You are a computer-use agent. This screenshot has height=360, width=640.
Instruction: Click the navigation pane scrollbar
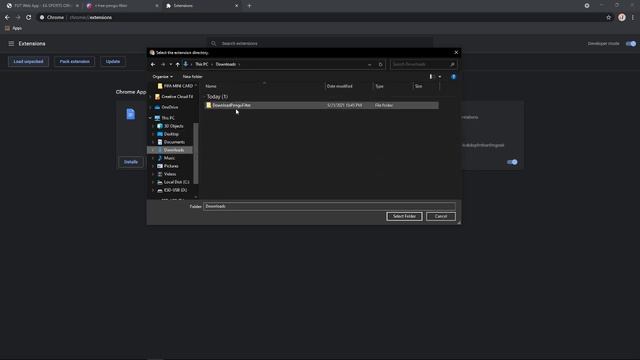point(196,153)
